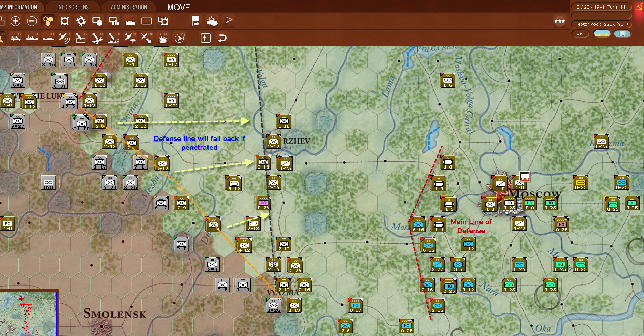
Task: Show weather with sun-and-cloud icon
Action: (212, 21)
